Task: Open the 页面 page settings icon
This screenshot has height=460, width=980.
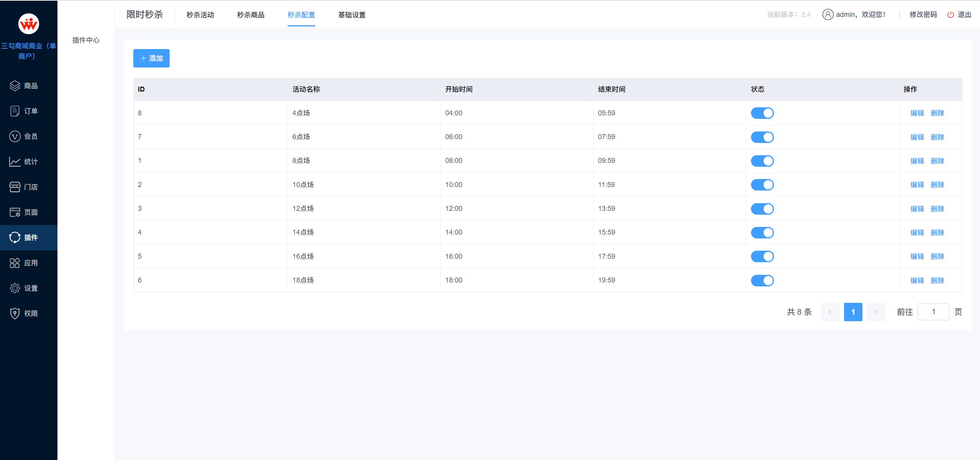Action: (x=15, y=212)
